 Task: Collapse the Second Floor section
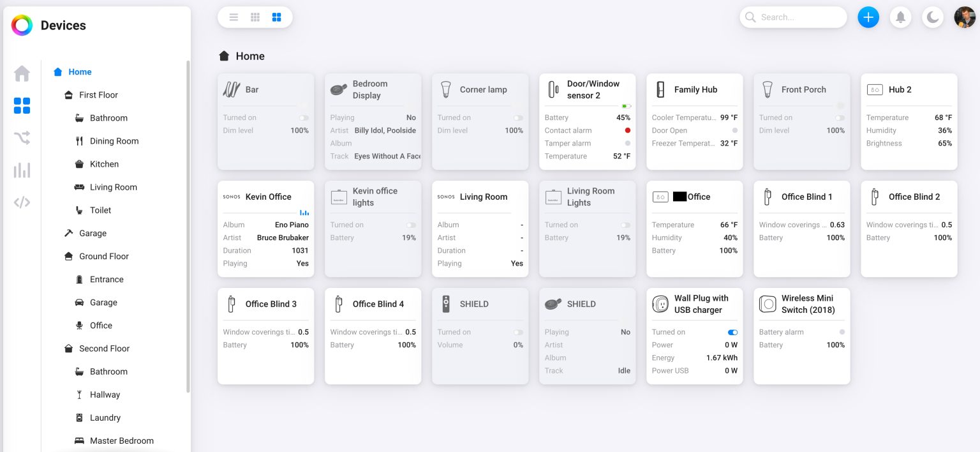pos(103,349)
